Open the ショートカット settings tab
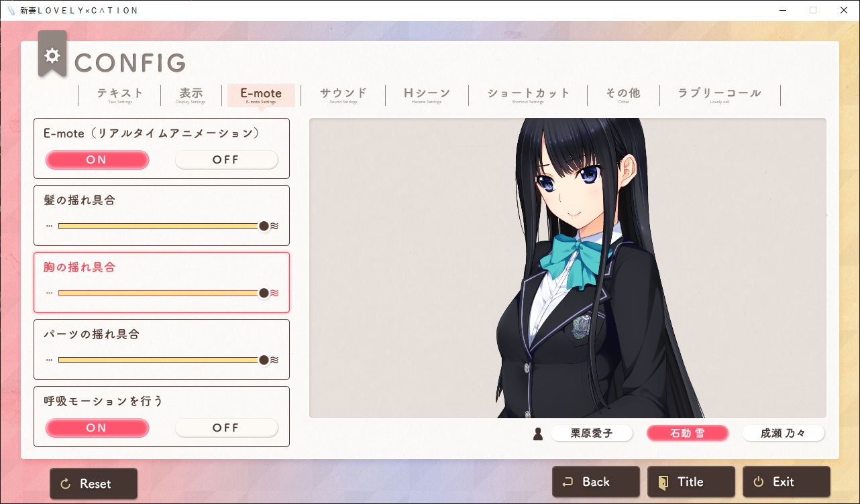 click(x=528, y=95)
